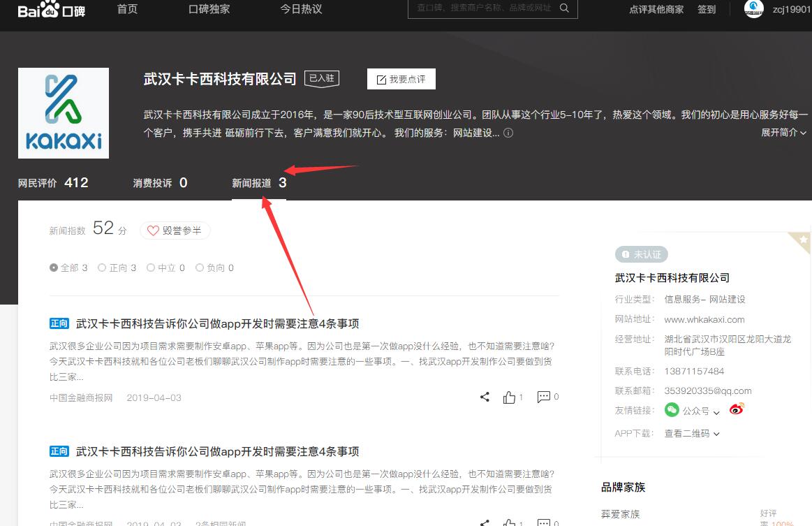Click the 未认证 badge

642,254
